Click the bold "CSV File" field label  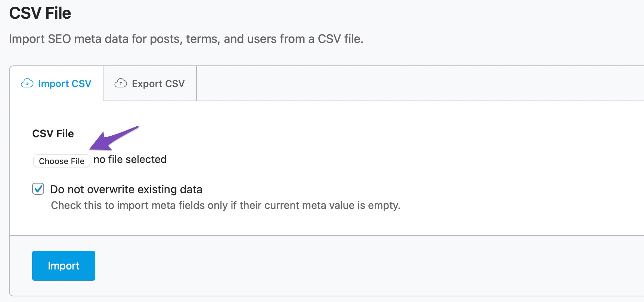[53, 133]
